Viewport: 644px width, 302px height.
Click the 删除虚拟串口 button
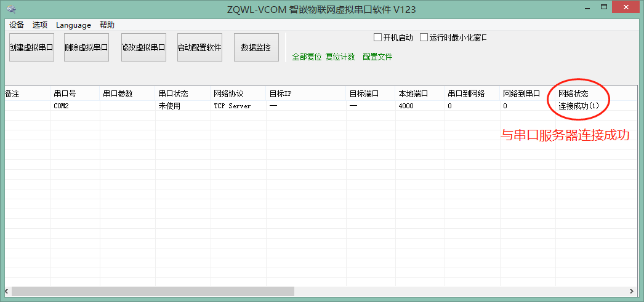[x=86, y=47]
